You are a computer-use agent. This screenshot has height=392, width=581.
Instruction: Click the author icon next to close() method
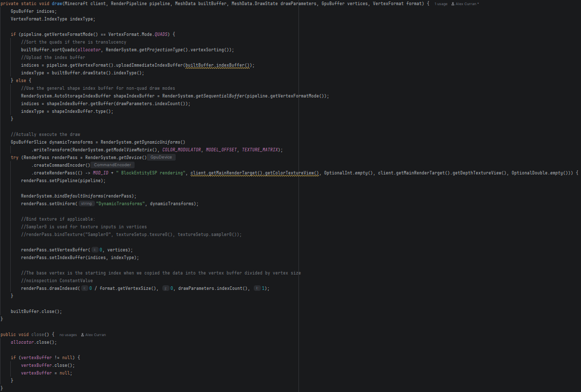click(83, 335)
